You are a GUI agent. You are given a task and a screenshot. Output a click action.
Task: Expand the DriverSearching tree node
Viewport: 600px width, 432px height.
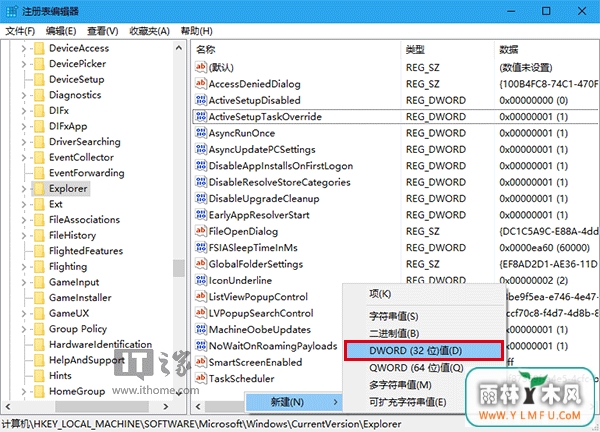(x=24, y=142)
